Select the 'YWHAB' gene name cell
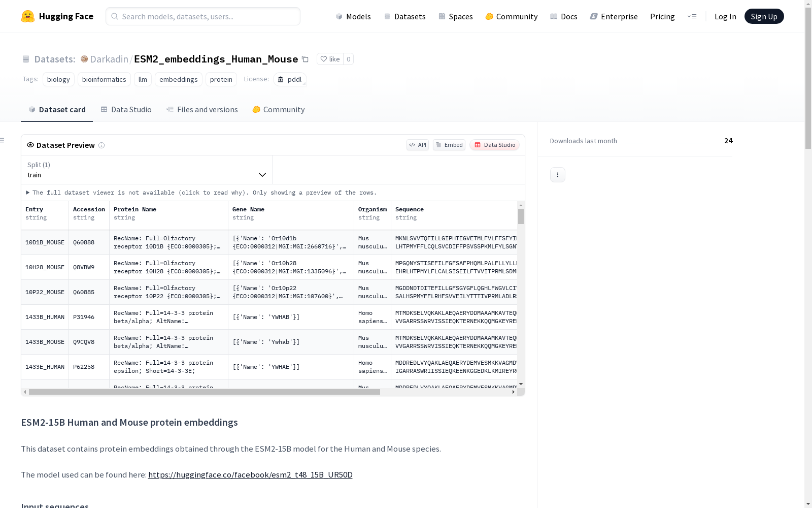The image size is (812, 508). coord(291,317)
